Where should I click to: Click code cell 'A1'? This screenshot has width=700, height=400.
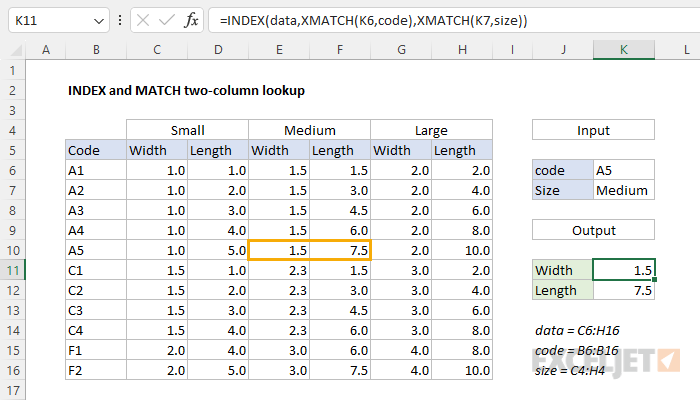(x=96, y=170)
